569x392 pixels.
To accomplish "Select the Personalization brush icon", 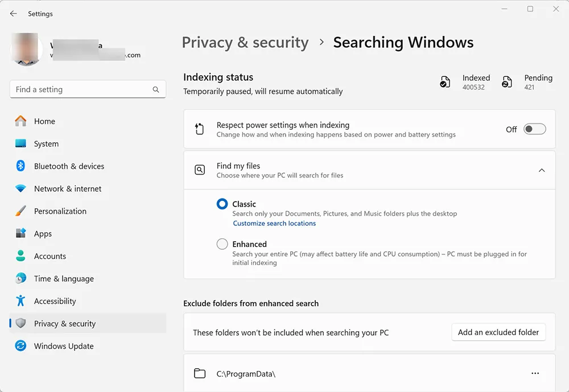I will click(x=22, y=211).
